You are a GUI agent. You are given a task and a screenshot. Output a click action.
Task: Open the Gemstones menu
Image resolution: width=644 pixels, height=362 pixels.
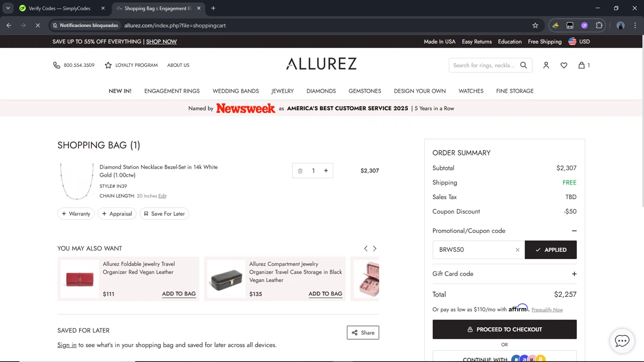click(365, 91)
